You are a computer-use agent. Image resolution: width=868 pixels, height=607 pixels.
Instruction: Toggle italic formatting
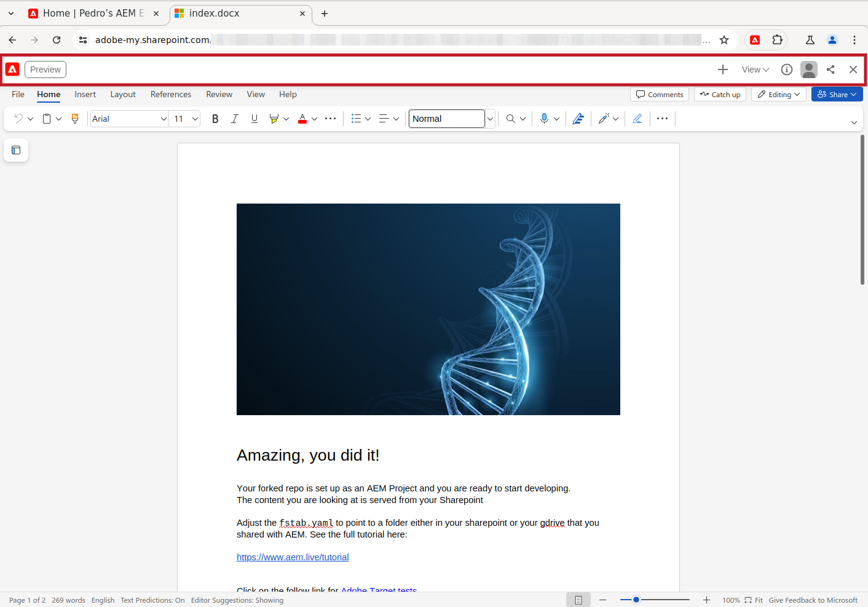234,119
